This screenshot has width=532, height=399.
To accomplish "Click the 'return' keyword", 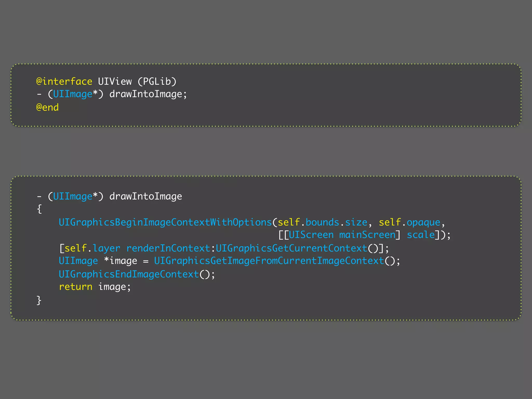I will [76, 287].
